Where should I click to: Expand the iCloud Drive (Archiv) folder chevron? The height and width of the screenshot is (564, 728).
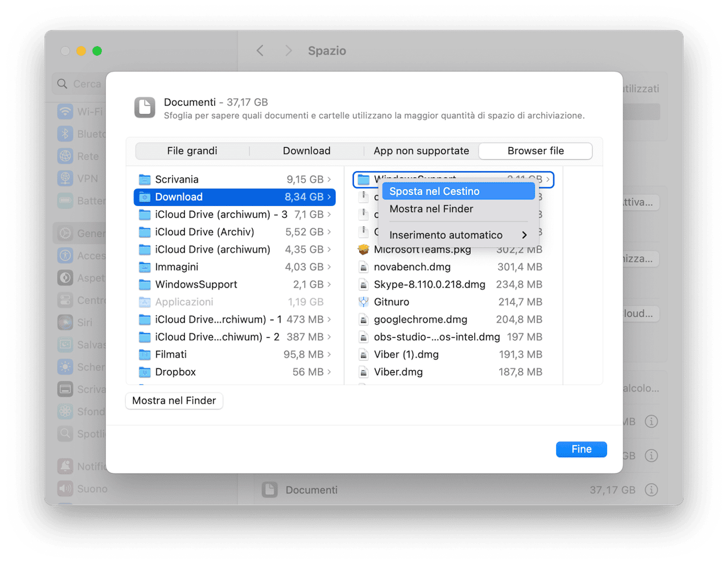click(329, 232)
